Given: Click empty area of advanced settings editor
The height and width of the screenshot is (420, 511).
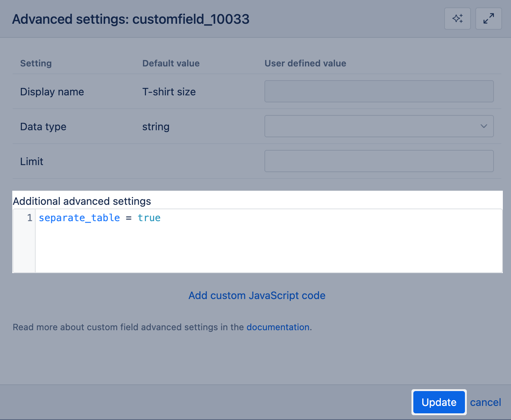Looking at the screenshot, I should point(267,249).
